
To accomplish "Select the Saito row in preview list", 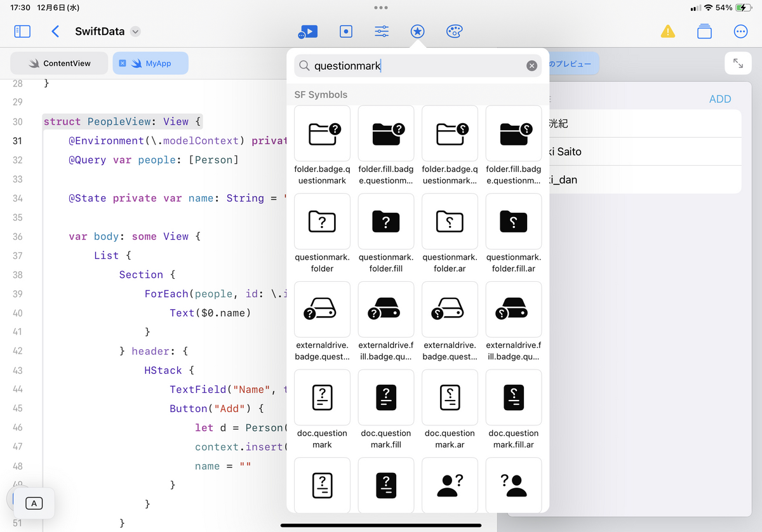I will tap(645, 152).
